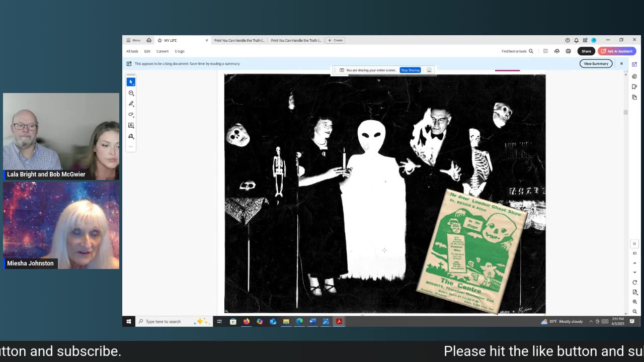This screenshot has width=644, height=362.
Task: Open Action Center notifications icon
Action: tap(632, 321)
